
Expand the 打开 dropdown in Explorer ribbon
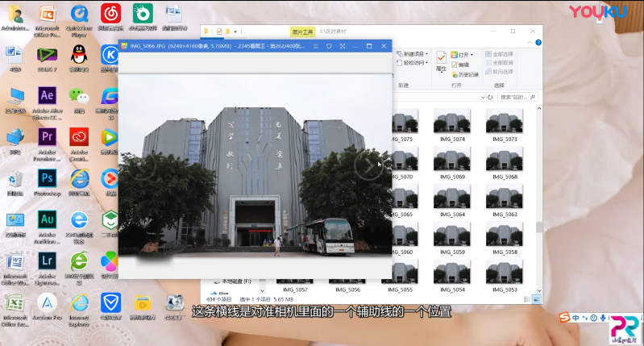pos(472,55)
